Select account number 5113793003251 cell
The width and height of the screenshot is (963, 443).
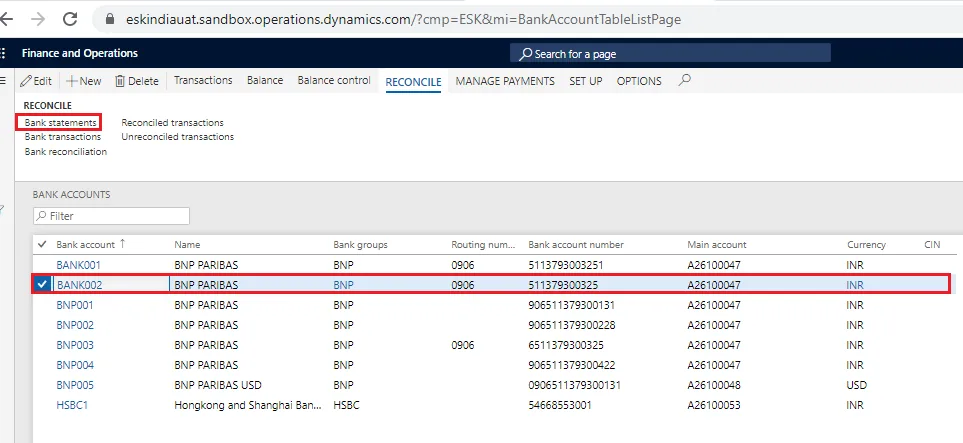tap(566, 265)
